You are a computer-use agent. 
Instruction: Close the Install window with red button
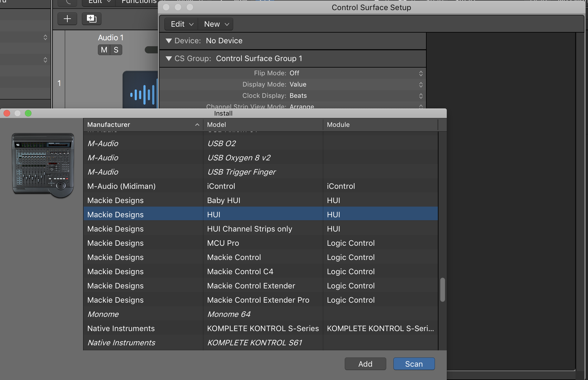coord(7,113)
